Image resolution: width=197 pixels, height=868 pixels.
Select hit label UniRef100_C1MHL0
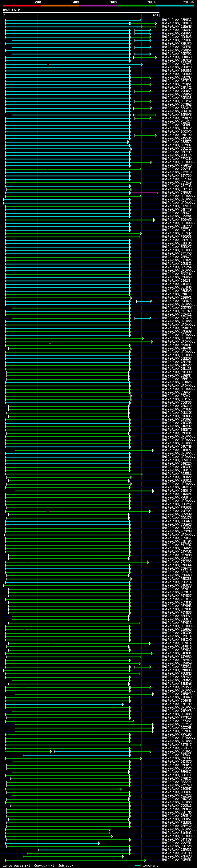177,23
